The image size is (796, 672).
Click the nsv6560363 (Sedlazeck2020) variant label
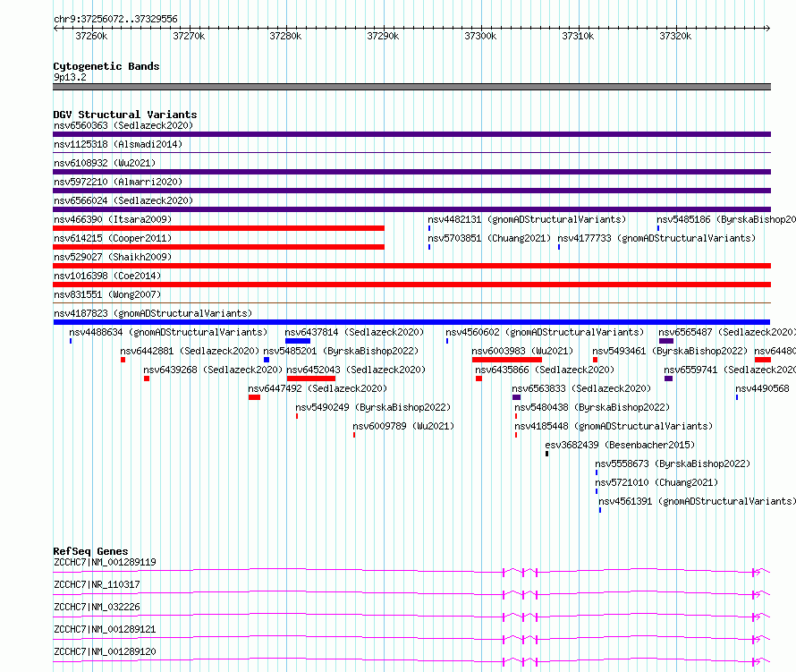tap(123, 125)
